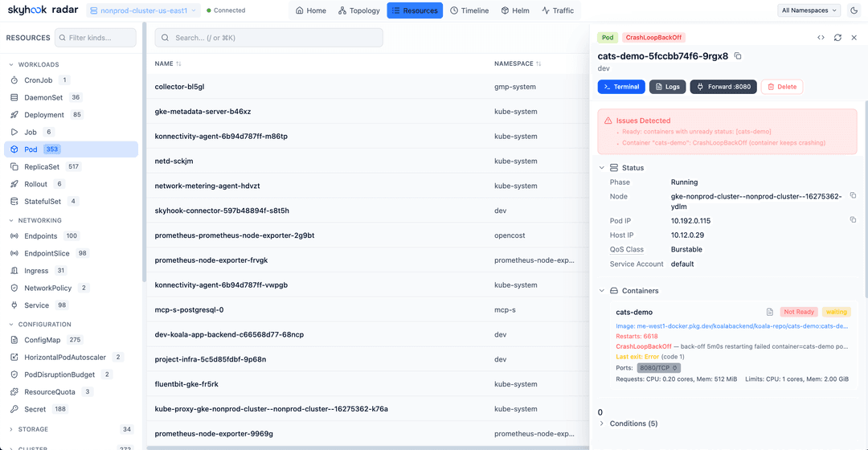Screen dimensions: 868x450
Task: Sort the table by Name column
Action: point(168,63)
